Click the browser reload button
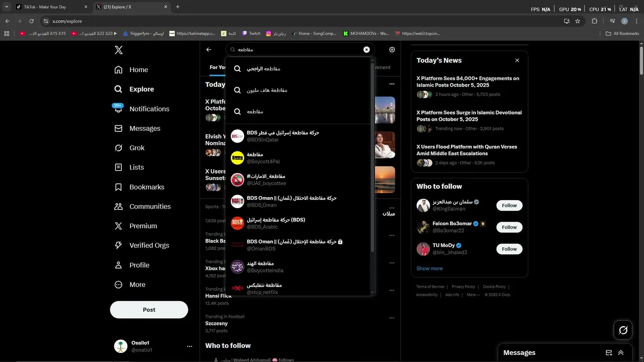This screenshot has height=362, width=644. click(32, 21)
